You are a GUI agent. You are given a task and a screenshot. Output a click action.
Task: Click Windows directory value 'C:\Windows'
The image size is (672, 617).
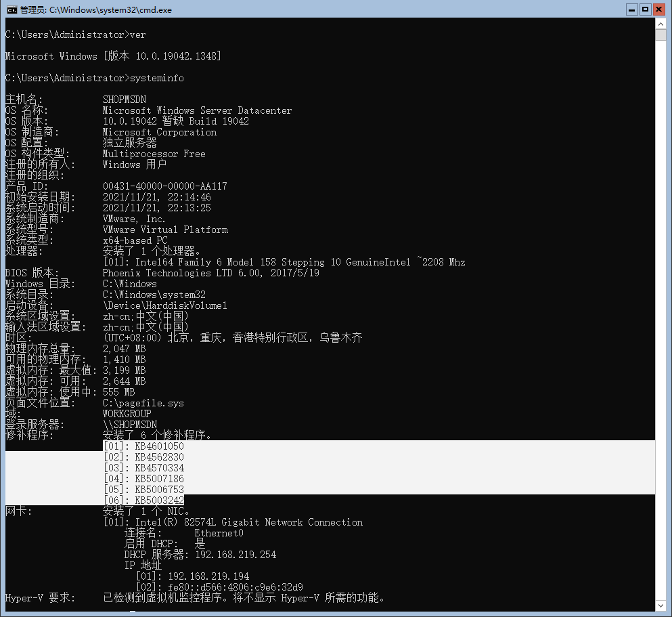[x=129, y=284]
